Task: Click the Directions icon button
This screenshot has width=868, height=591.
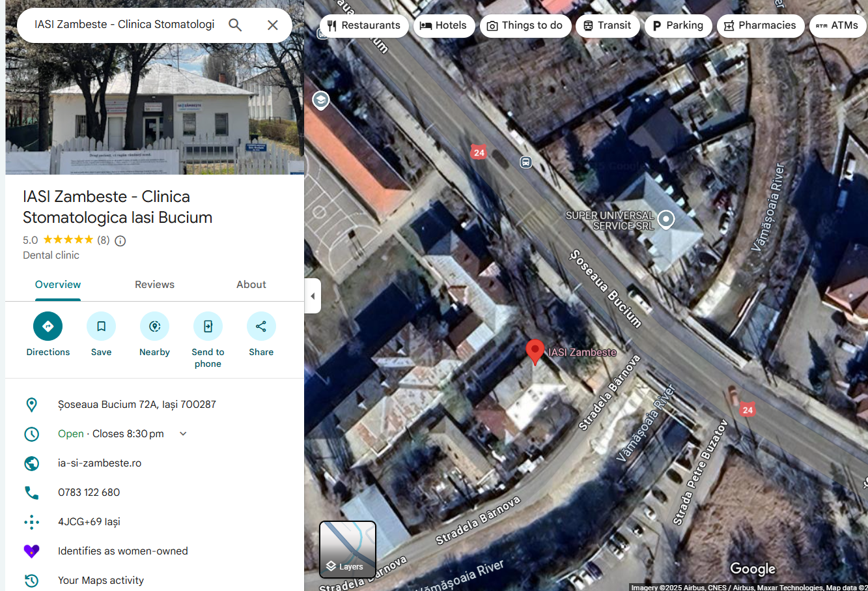Action: (48, 326)
